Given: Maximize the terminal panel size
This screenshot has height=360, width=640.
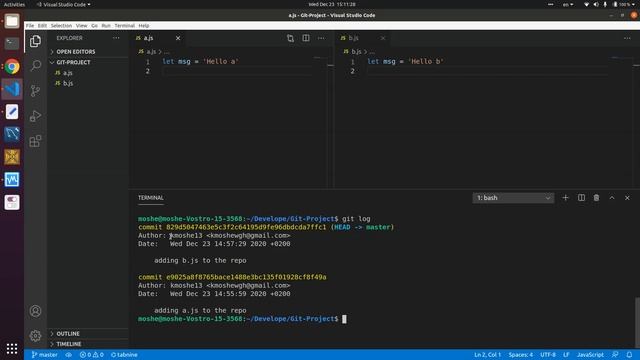Looking at the screenshot, I should click(x=612, y=198).
